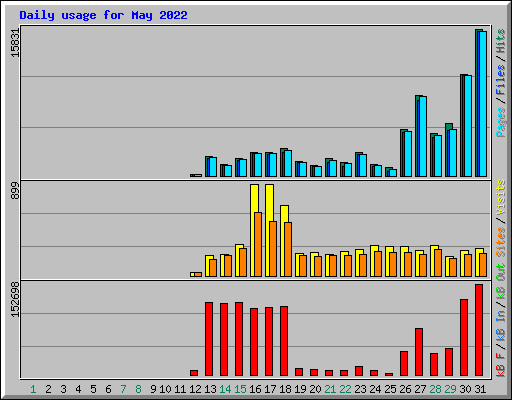The height and width of the screenshot is (400, 512).
Task: Click day 20 on the x-axis
Action: coord(315,389)
